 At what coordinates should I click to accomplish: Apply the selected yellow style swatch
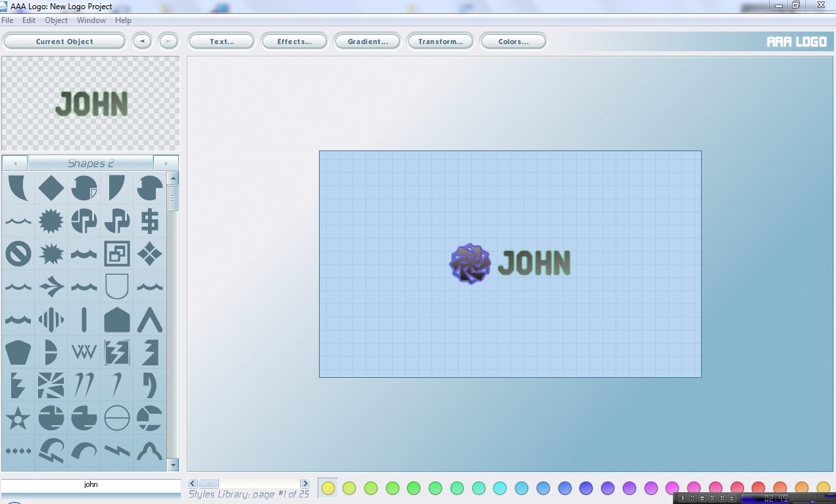coord(328,488)
